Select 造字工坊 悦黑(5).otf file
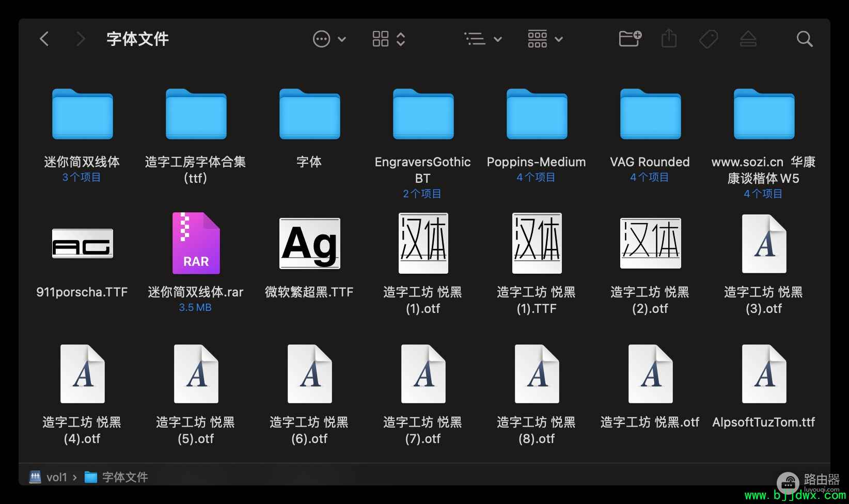The height and width of the screenshot is (504, 849). click(196, 373)
